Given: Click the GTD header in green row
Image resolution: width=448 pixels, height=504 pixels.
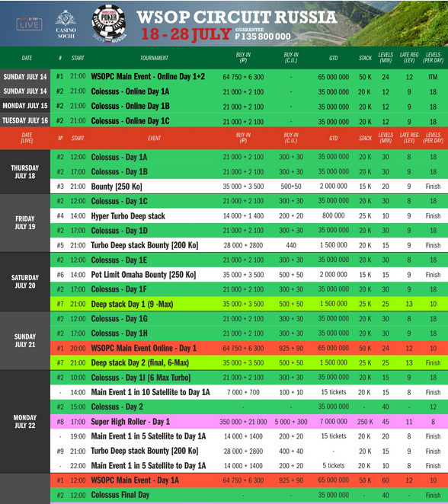Looking at the screenshot, I should [334, 58].
